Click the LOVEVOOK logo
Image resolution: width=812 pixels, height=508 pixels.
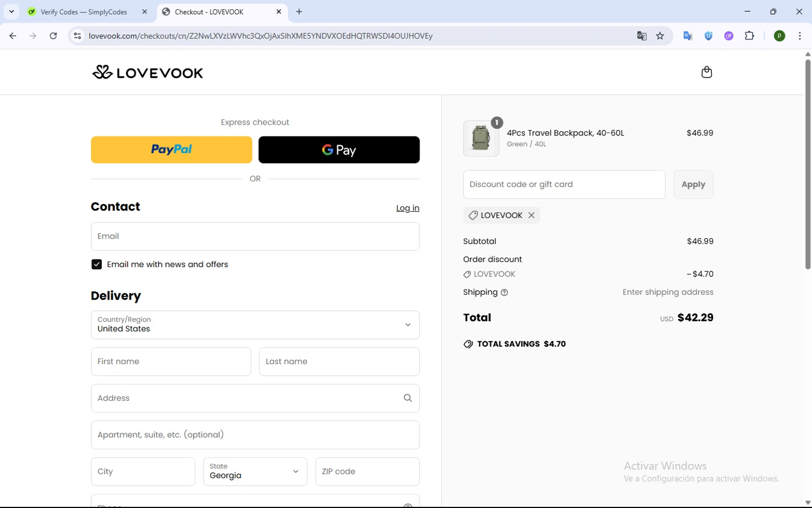pos(148,72)
